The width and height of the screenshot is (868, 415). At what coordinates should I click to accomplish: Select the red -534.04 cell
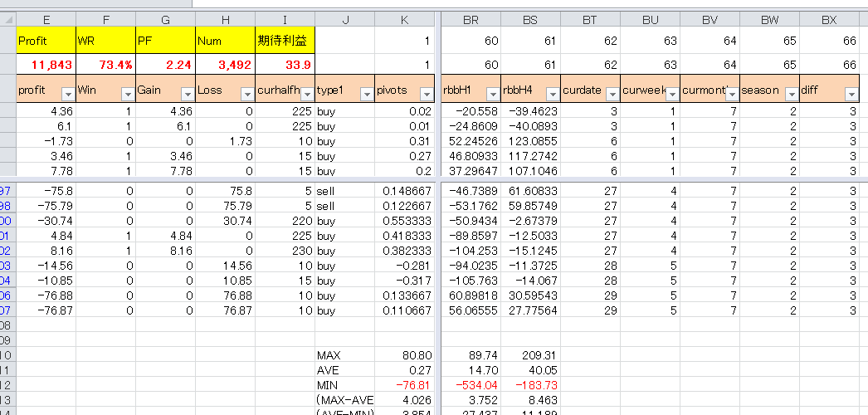click(471, 385)
